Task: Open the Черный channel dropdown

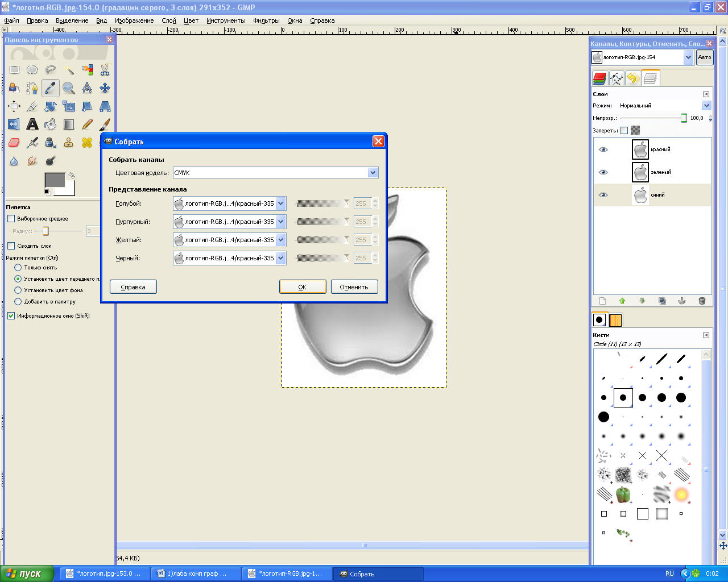Action: [230, 258]
